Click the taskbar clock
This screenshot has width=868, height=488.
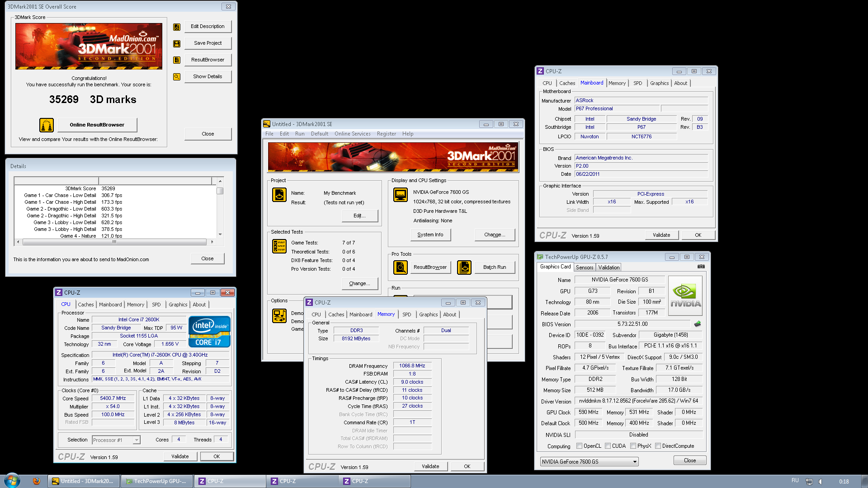(844, 482)
